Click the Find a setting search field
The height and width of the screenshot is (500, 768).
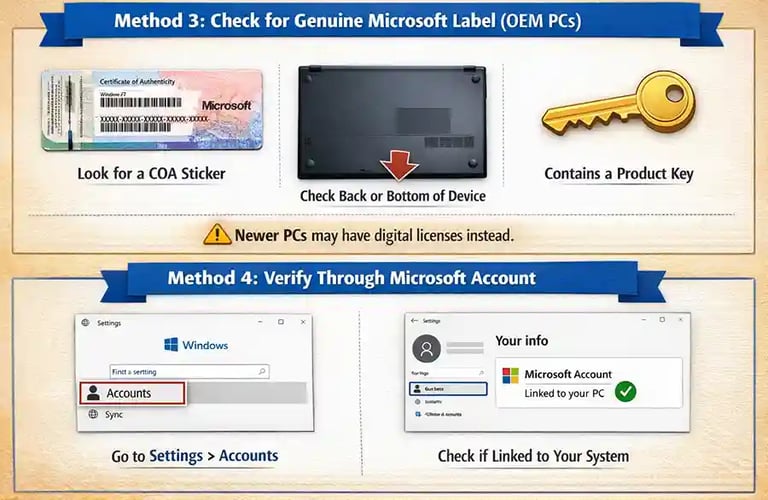tap(189, 372)
